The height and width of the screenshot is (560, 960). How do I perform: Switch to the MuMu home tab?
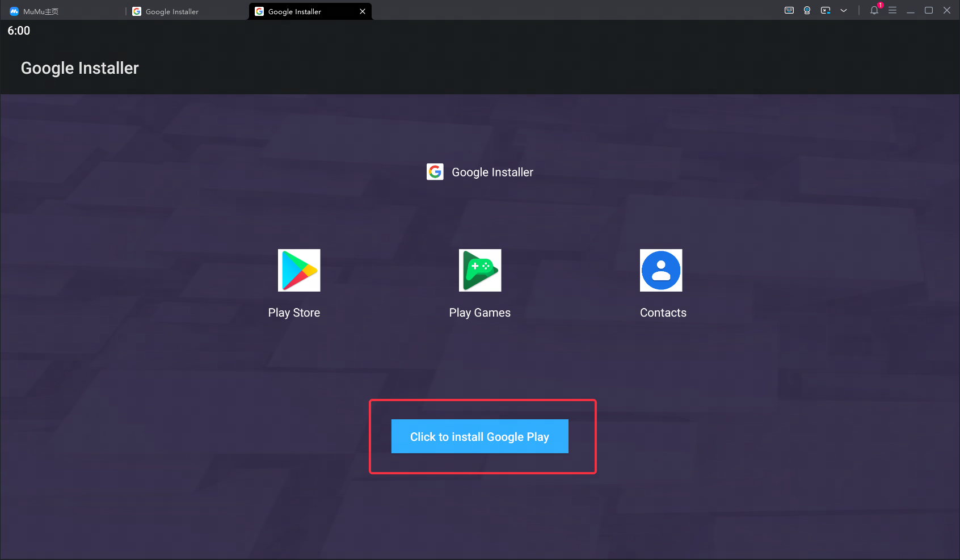pos(62,11)
